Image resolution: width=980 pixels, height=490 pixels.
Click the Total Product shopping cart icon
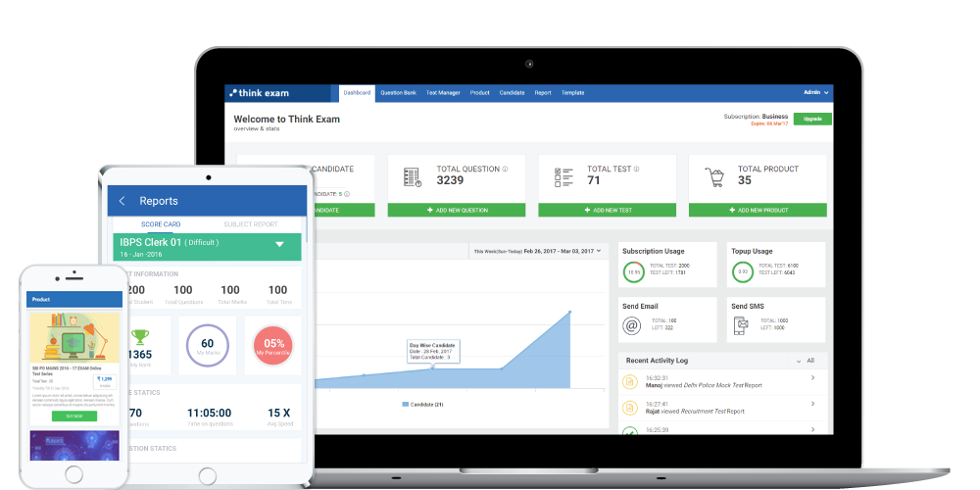pos(714,177)
